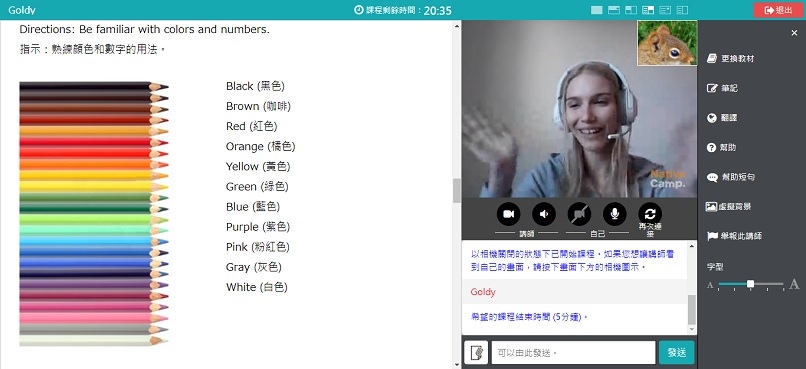Select the sixth two-column layout icon
Viewport: 806px width, 369px height.
[682, 10]
